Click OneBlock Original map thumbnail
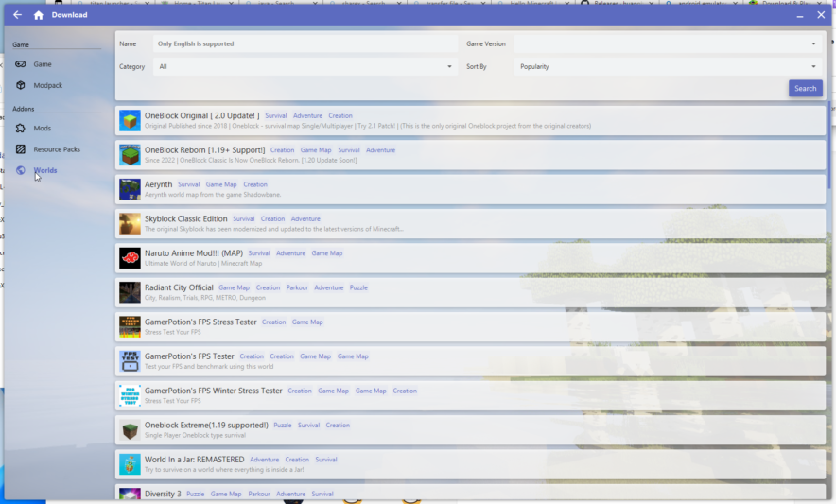 pyautogui.click(x=130, y=120)
